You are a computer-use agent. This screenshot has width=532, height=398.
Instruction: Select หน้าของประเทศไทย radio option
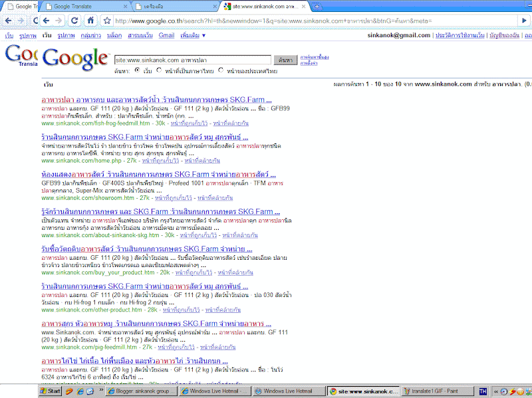click(221, 70)
